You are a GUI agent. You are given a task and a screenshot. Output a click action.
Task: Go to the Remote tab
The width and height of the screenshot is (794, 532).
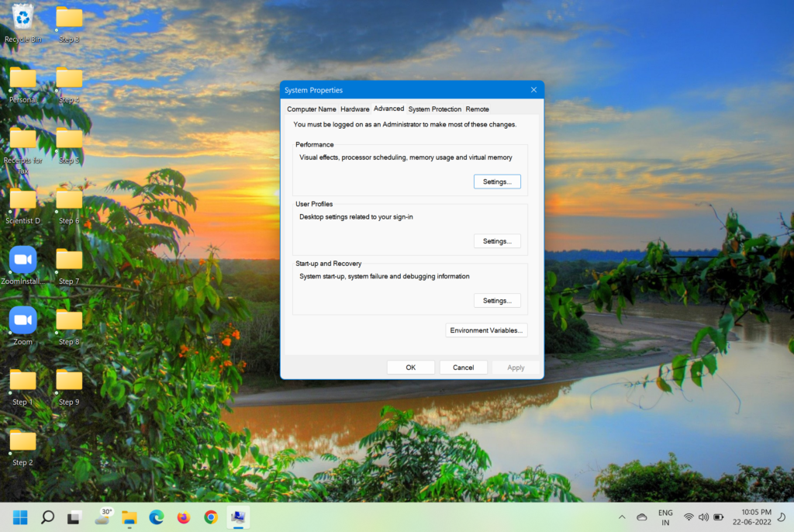pyautogui.click(x=477, y=109)
